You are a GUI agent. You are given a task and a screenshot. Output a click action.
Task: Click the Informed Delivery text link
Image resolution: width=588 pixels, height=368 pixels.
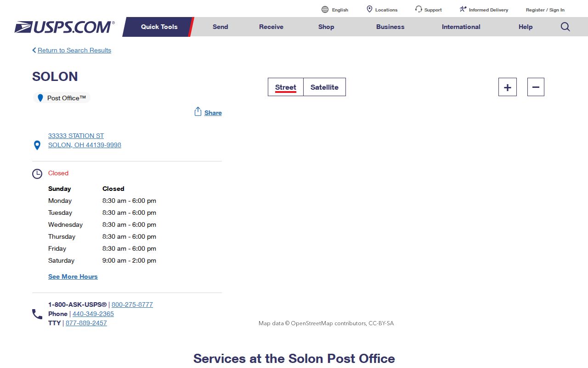pos(488,10)
